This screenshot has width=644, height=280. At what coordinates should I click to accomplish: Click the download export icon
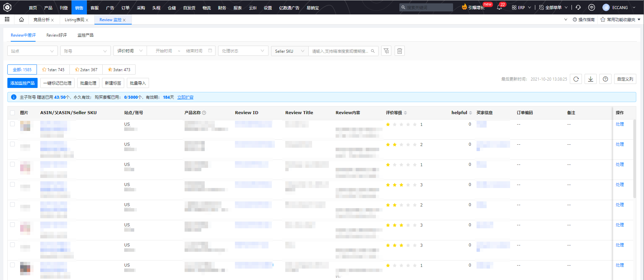pos(591,79)
